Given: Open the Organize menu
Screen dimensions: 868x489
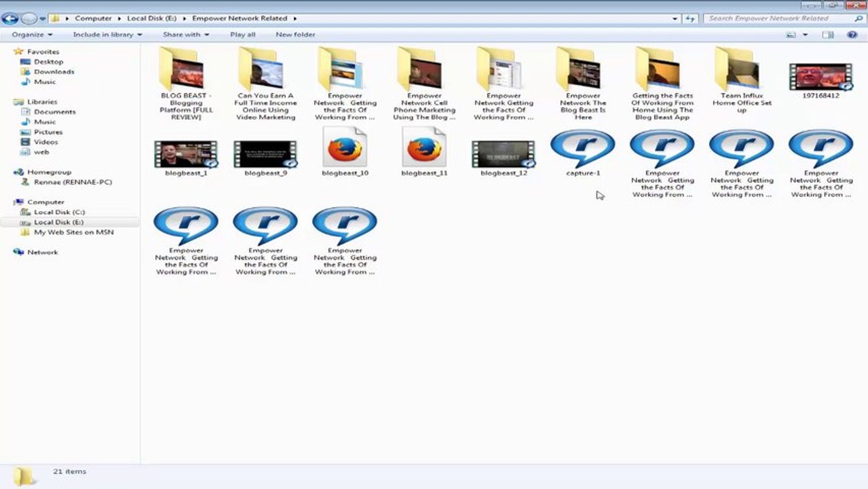Looking at the screenshot, I should click(x=32, y=35).
